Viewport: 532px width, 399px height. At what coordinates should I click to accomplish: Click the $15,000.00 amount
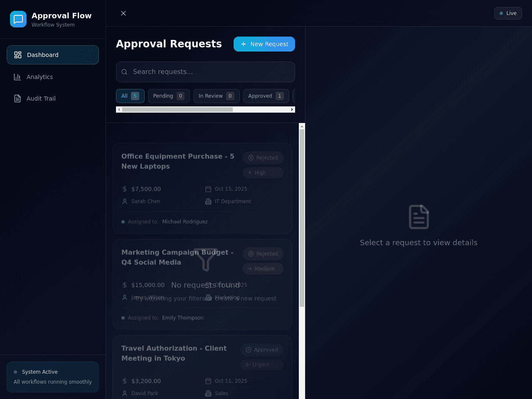pyautogui.click(x=148, y=285)
